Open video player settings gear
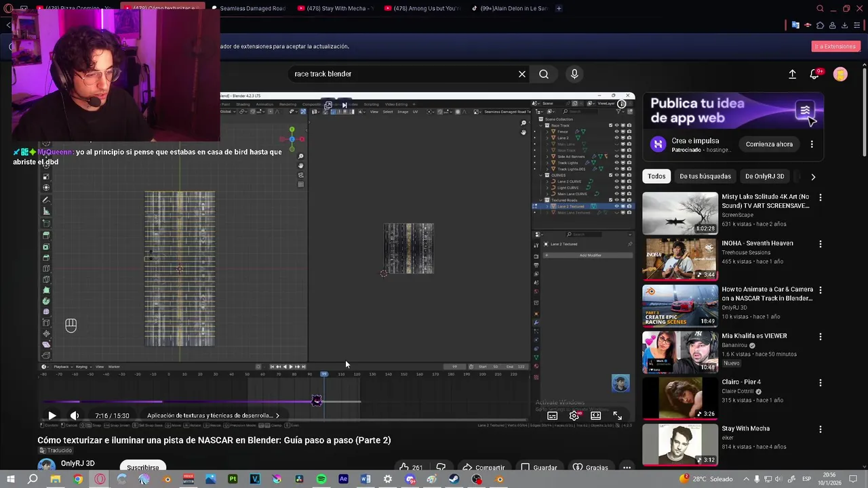 (574, 415)
